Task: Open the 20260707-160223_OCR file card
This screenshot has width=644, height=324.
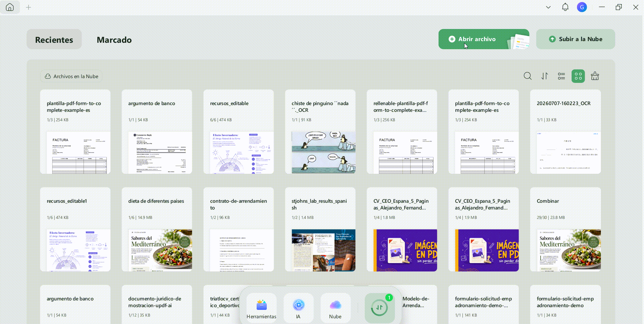Action: click(566, 132)
